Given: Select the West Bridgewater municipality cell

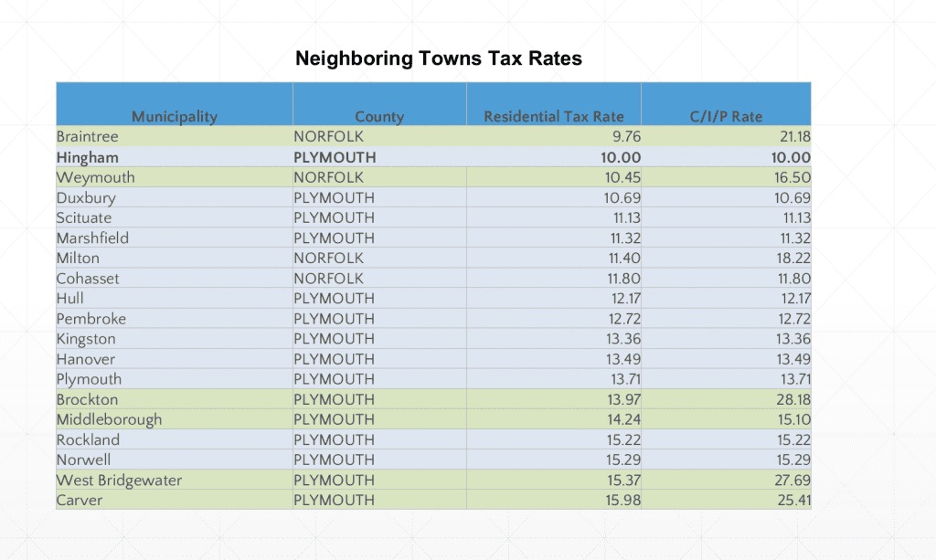Looking at the screenshot, I should 119,480.
